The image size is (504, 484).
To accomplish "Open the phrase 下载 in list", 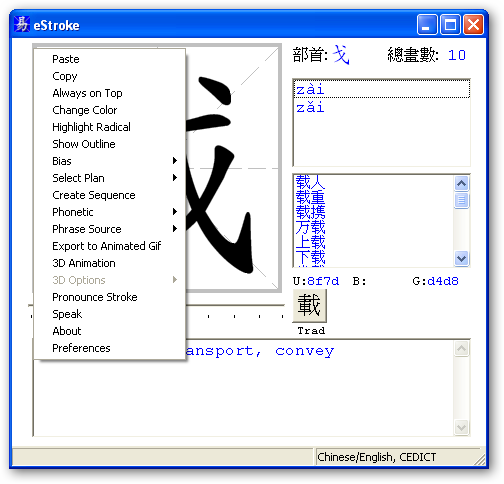I will (x=310, y=258).
